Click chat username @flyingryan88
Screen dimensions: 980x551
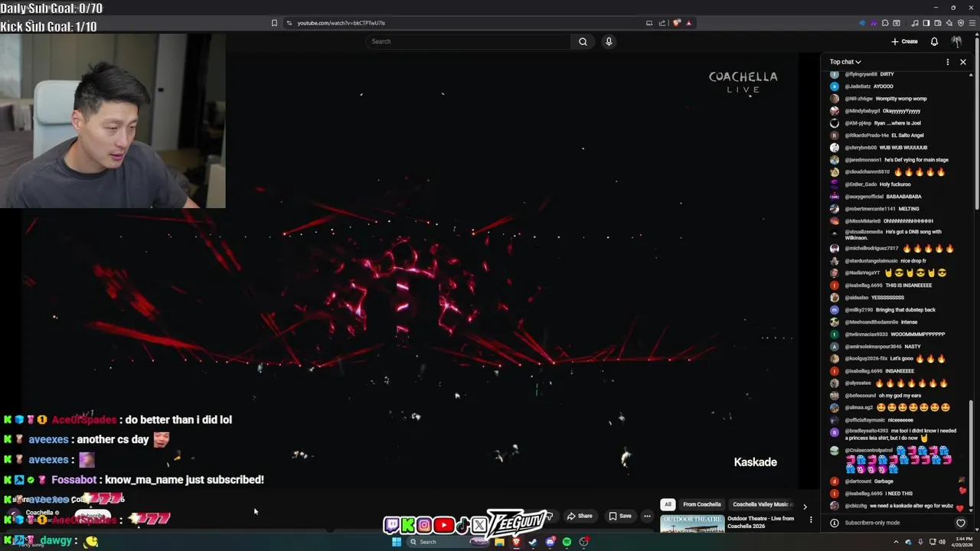(x=861, y=74)
